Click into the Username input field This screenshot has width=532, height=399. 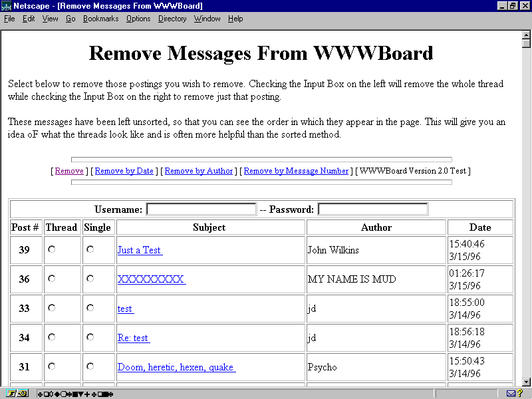[201, 209]
